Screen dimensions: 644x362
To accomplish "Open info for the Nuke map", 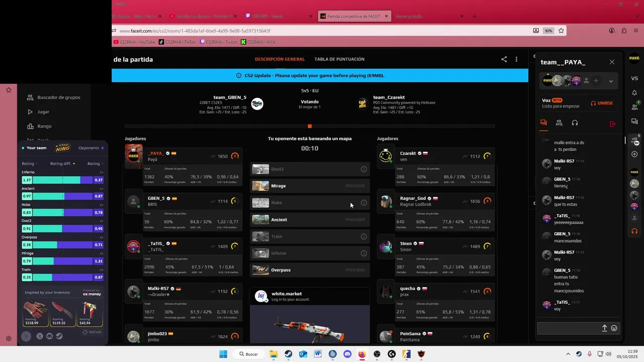I will click(x=364, y=203).
